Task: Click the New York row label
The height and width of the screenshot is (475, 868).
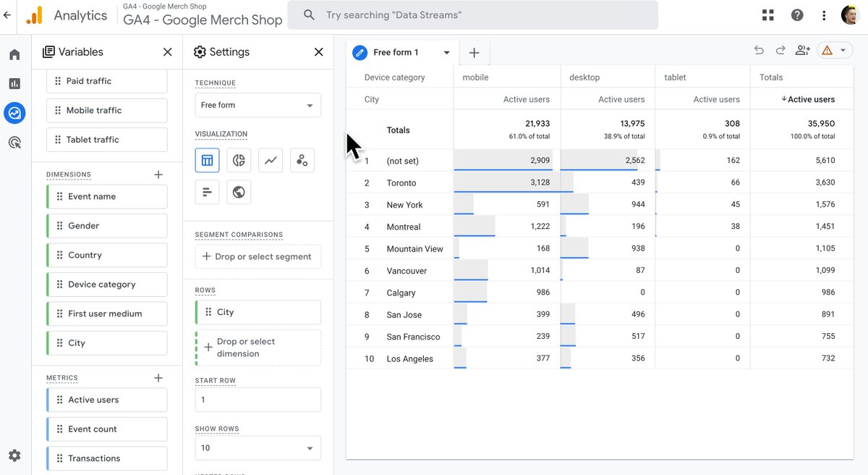Action: [x=405, y=205]
